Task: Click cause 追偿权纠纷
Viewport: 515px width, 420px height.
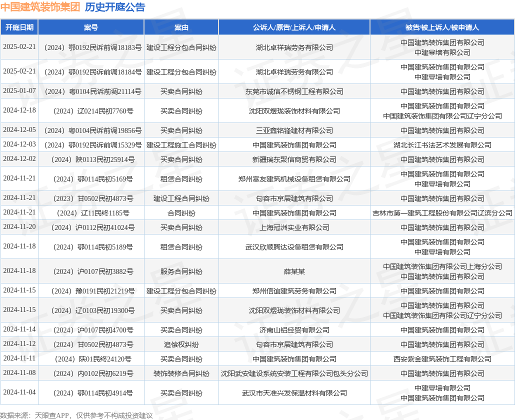Action: (x=181, y=344)
